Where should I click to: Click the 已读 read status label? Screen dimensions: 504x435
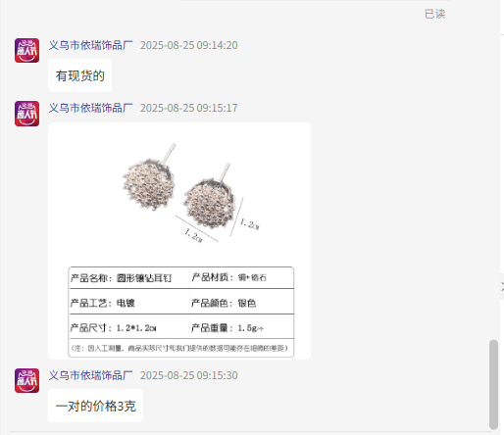[434, 14]
